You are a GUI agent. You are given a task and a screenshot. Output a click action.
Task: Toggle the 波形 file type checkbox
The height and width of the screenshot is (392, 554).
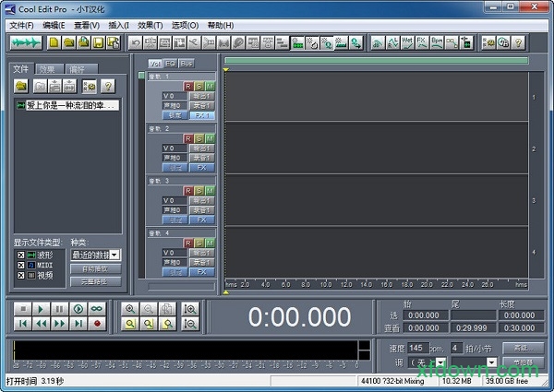pyautogui.click(x=21, y=255)
